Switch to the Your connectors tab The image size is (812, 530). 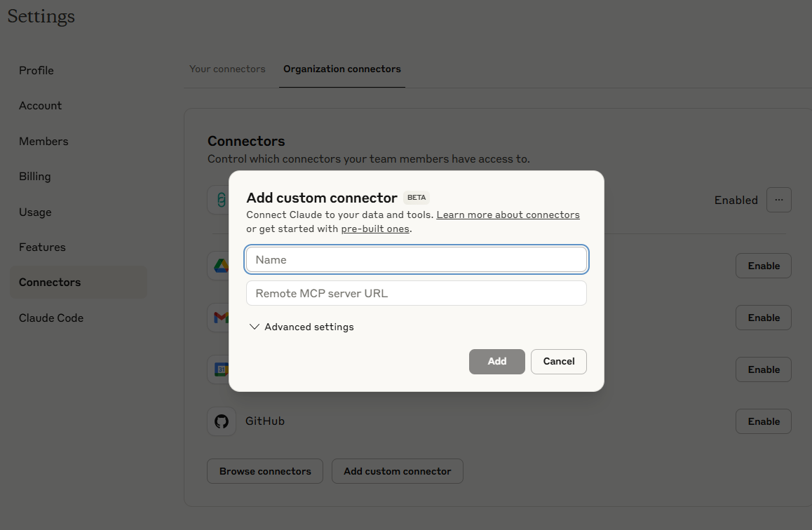click(x=227, y=69)
